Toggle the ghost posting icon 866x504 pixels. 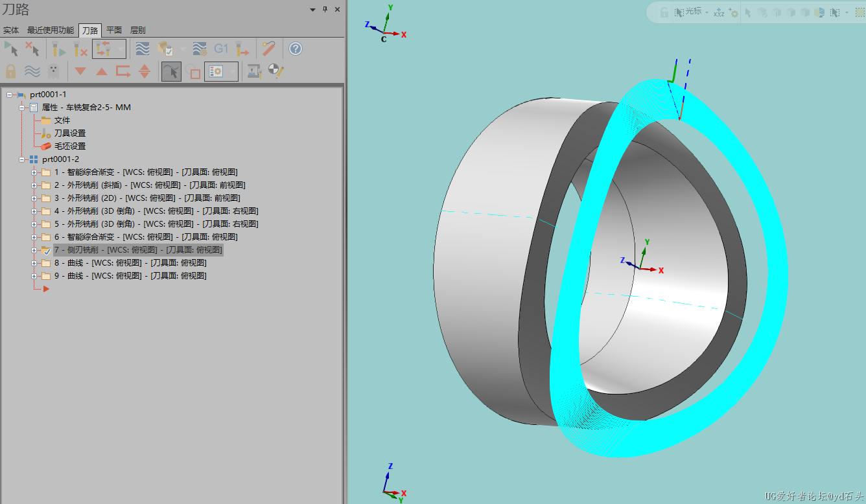[x=53, y=71]
